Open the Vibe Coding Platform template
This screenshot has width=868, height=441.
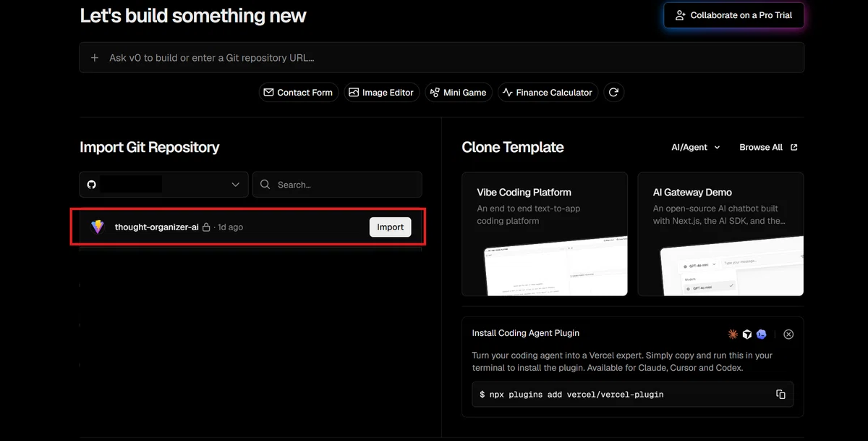point(545,234)
